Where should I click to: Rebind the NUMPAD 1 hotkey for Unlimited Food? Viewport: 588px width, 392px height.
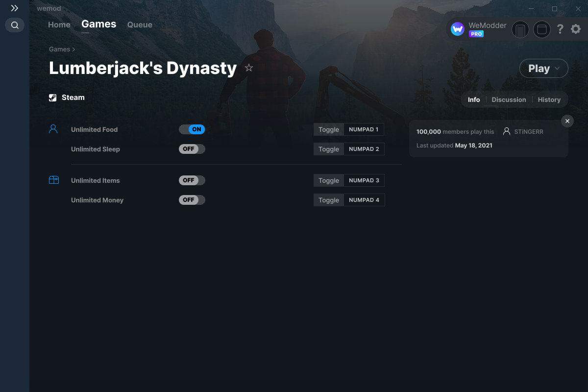364,129
